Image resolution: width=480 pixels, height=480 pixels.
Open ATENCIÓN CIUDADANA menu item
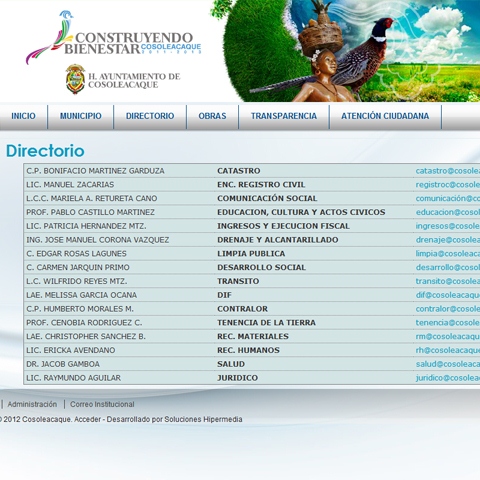tap(385, 116)
